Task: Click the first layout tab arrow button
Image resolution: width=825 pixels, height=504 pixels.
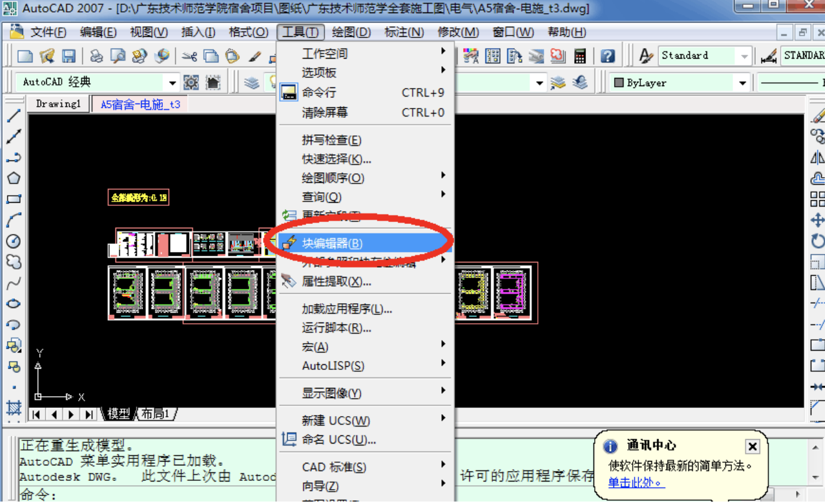Action: (37, 414)
